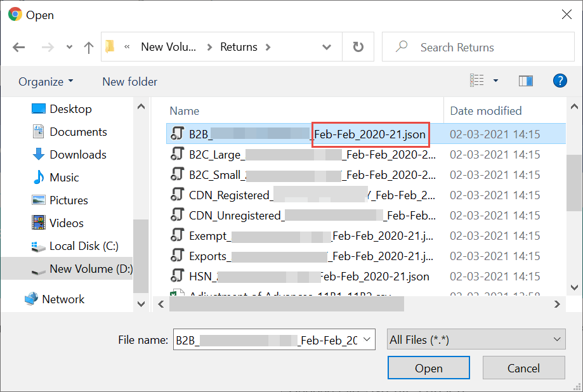The height and width of the screenshot is (392, 583).
Task: Click the folder icon in address bar
Action: point(110,47)
